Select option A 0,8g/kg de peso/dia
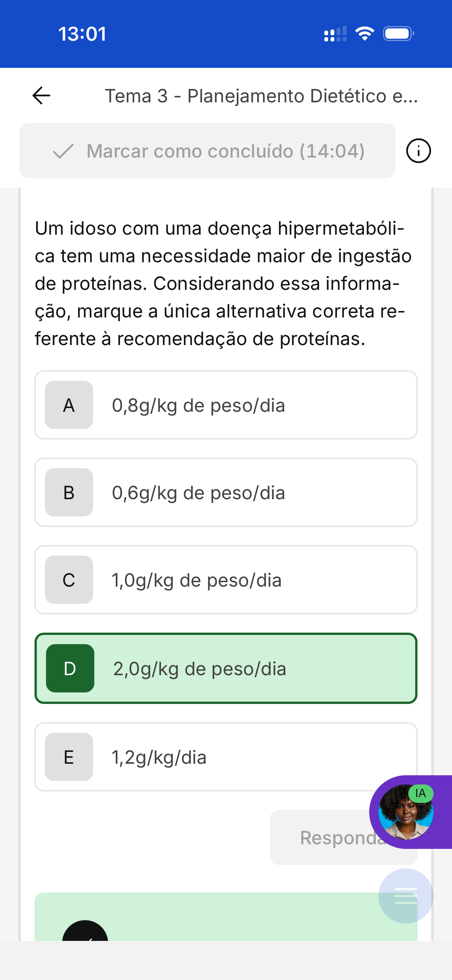Image resolution: width=452 pixels, height=980 pixels. click(226, 405)
